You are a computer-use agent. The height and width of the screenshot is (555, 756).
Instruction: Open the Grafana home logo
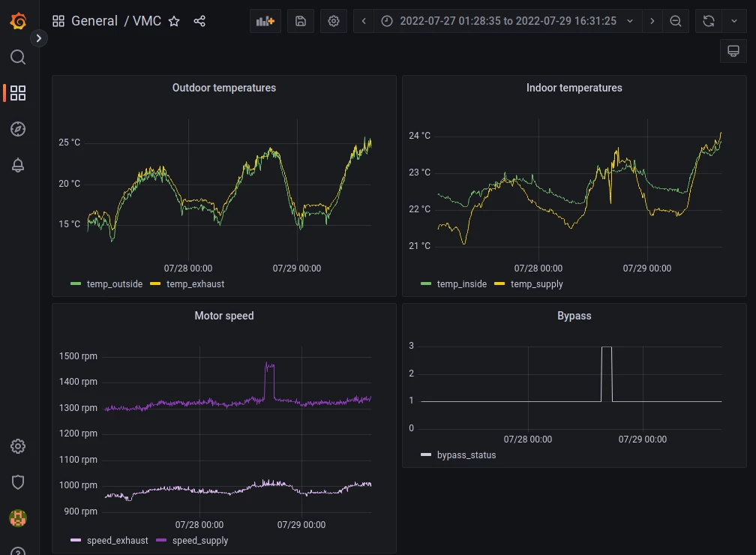pos(18,21)
